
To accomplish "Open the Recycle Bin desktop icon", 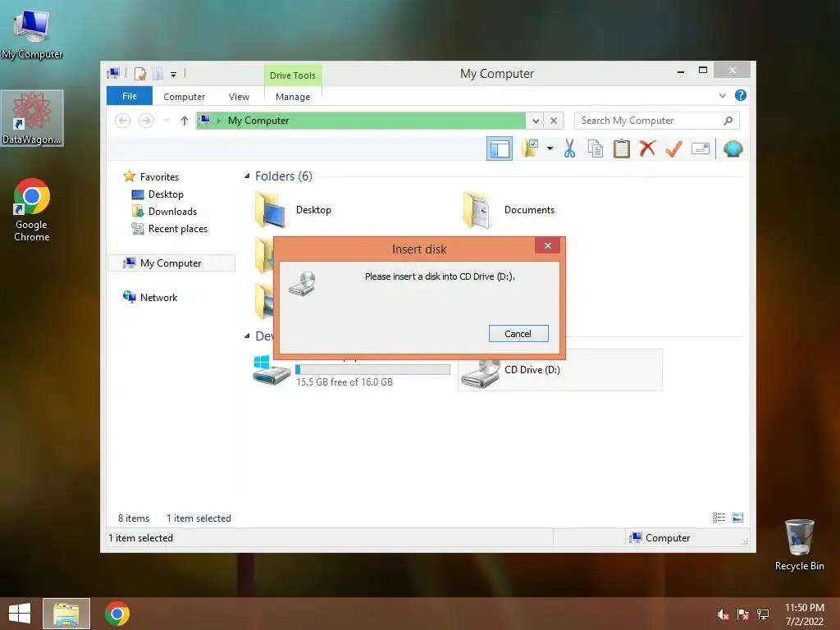I will point(799,545).
